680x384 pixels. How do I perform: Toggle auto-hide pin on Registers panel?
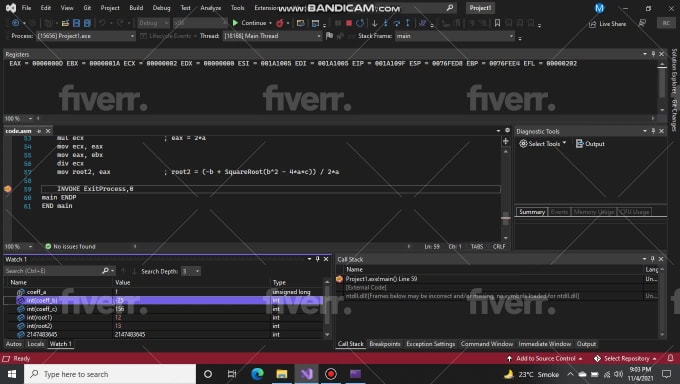(653, 54)
